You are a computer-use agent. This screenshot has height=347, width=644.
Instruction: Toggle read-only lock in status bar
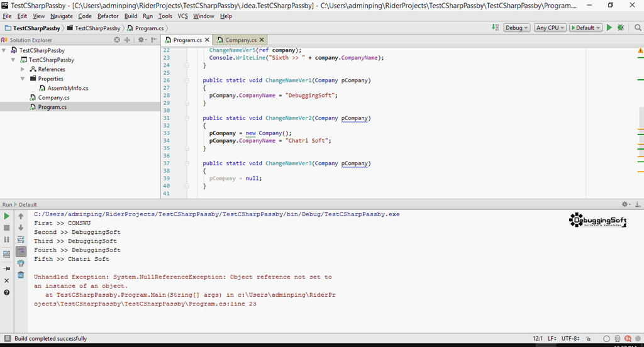click(588, 339)
